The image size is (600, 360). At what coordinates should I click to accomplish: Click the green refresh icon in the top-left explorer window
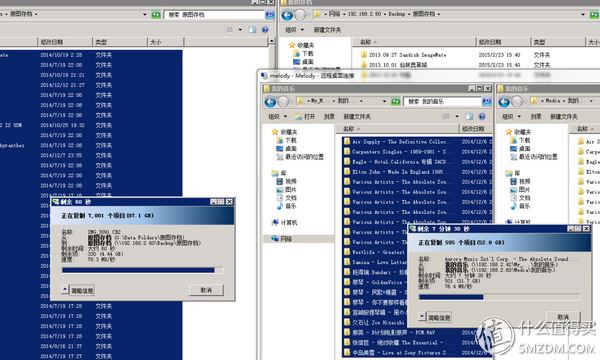click(156, 15)
